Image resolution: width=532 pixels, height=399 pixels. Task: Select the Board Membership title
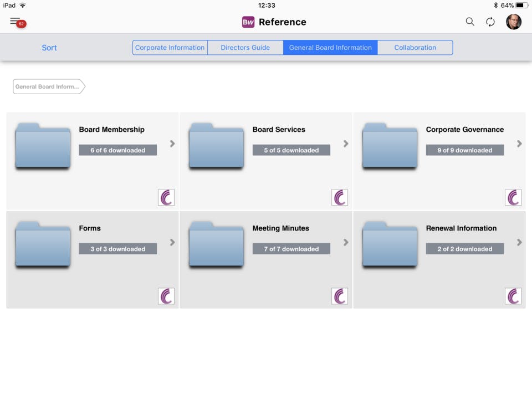(111, 130)
